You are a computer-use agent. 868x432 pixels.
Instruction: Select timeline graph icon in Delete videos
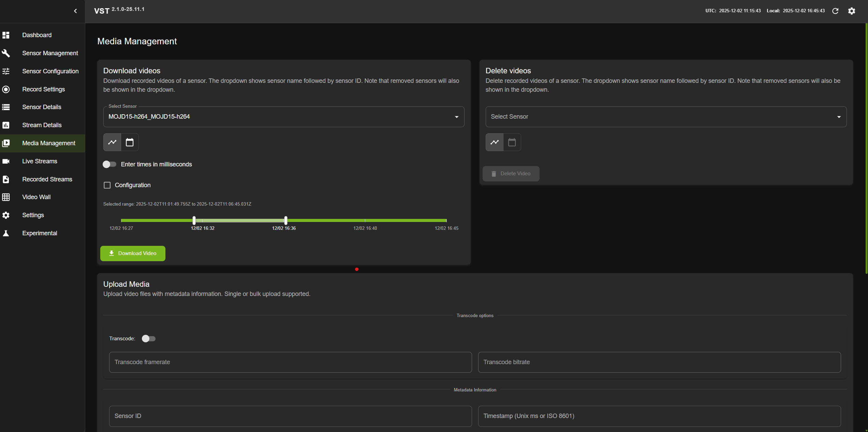(x=495, y=142)
